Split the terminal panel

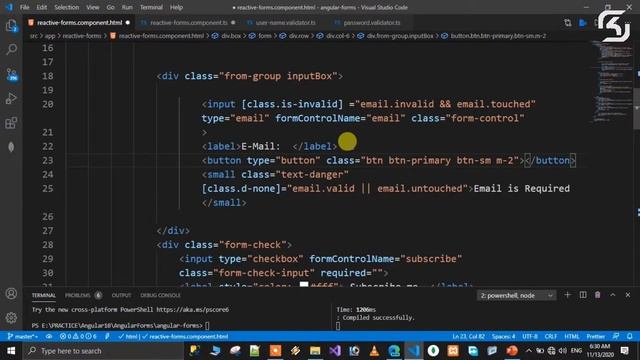583,295
